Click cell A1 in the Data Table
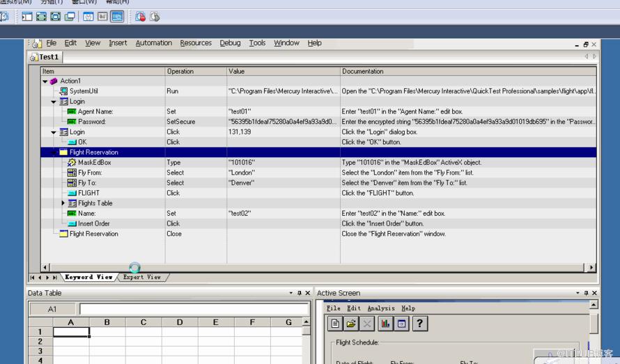The height and width of the screenshot is (364, 620). point(71,332)
